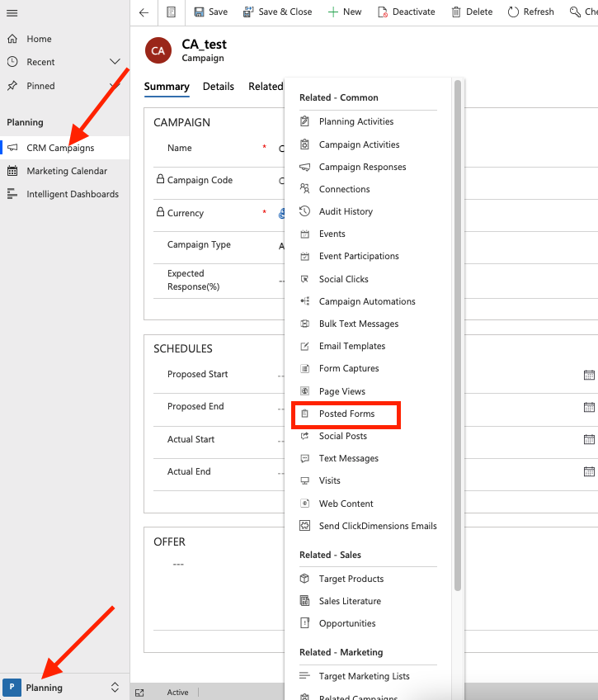Open Target Marketing Lists
The width and height of the screenshot is (598, 700).
pos(364,676)
